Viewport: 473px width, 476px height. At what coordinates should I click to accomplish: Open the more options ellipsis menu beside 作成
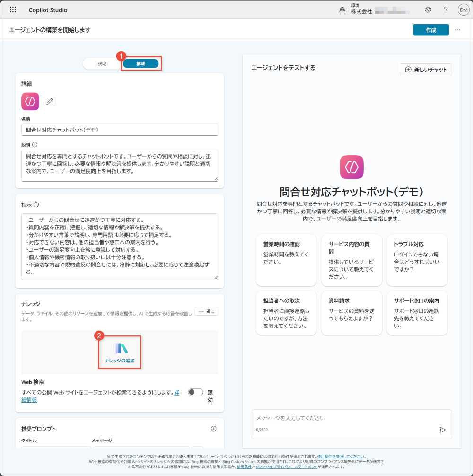click(x=457, y=30)
